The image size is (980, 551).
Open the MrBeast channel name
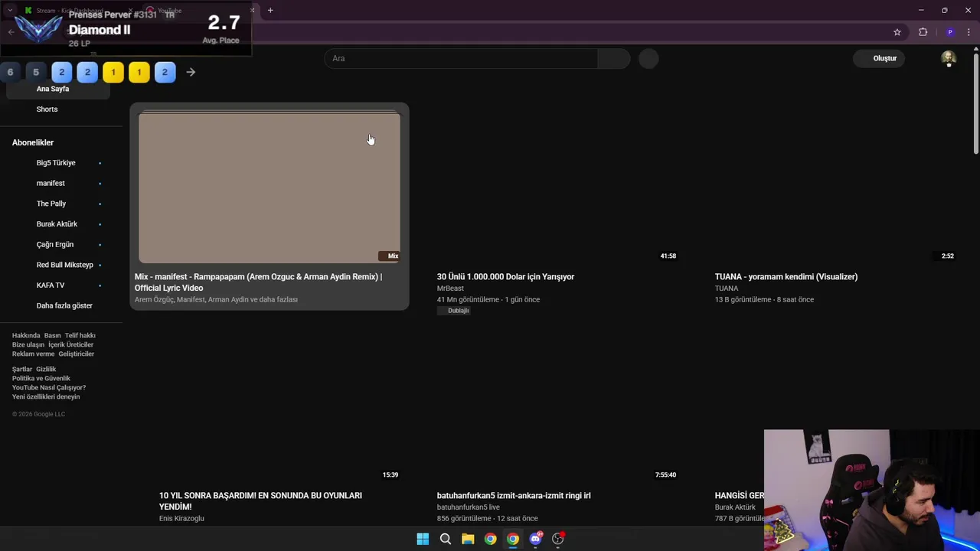pyautogui.click(x=450, y=289)
